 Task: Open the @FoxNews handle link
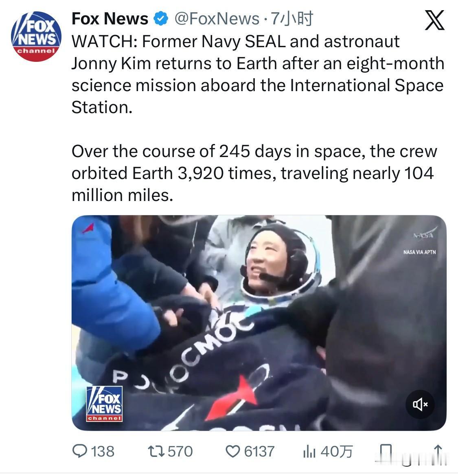pos(217,19)
